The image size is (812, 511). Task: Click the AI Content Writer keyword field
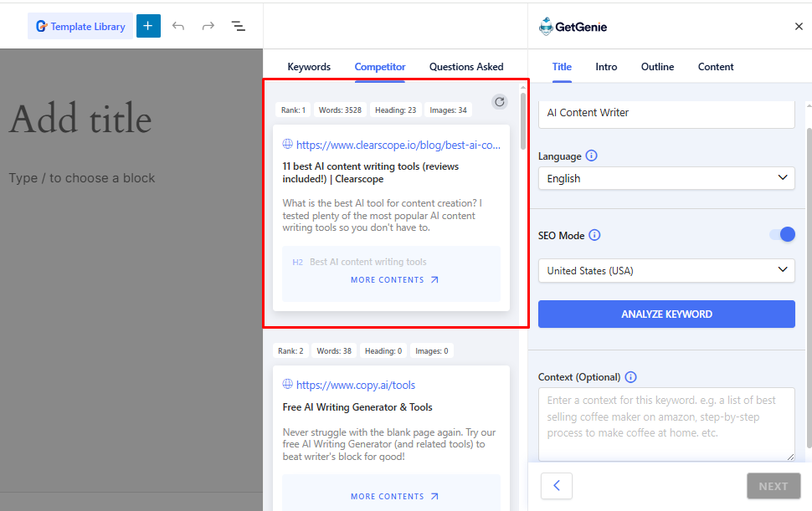point(666,113)
